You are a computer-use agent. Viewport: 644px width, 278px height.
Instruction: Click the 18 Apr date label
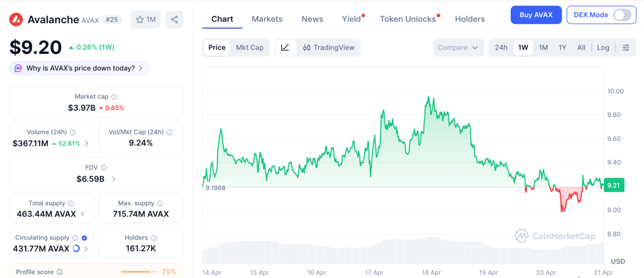pos(431,272)
